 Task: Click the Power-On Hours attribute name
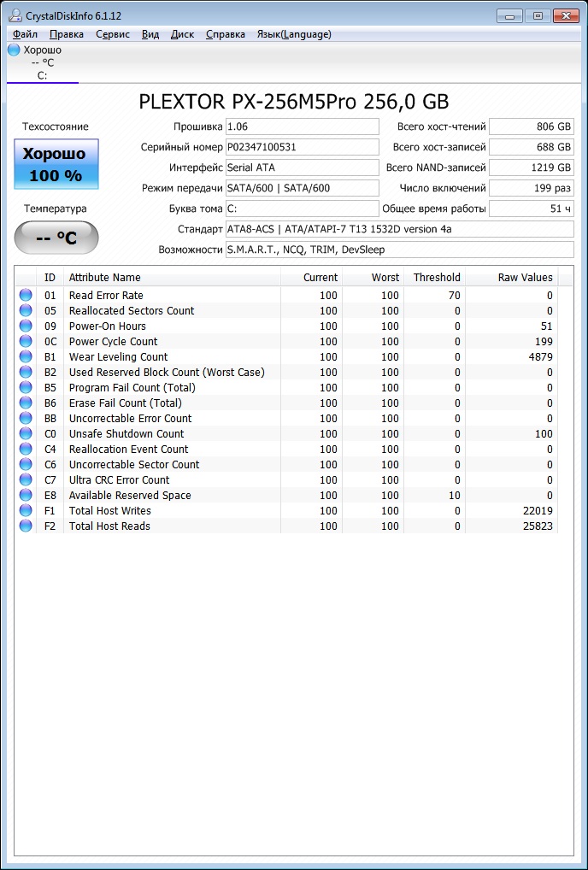[x=108, y=326]
